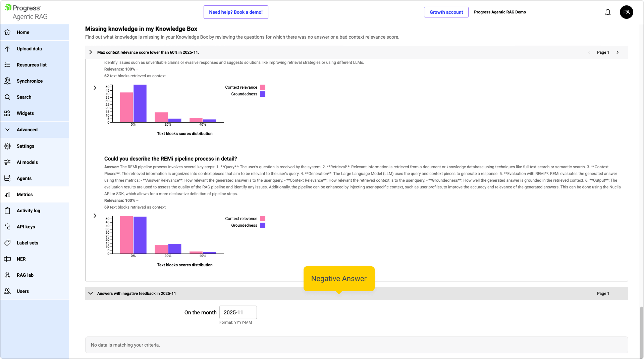Click the Upload data arrow icon

pos(7,49)
